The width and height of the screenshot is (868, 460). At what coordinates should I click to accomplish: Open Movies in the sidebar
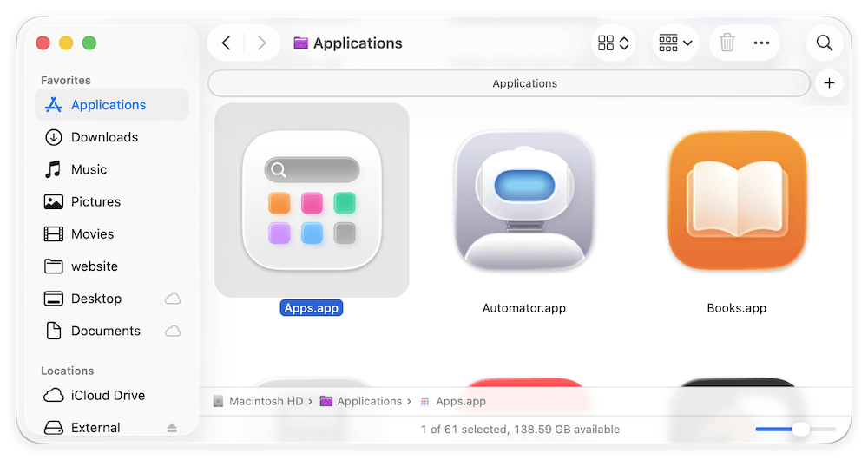tap(112, 234)
